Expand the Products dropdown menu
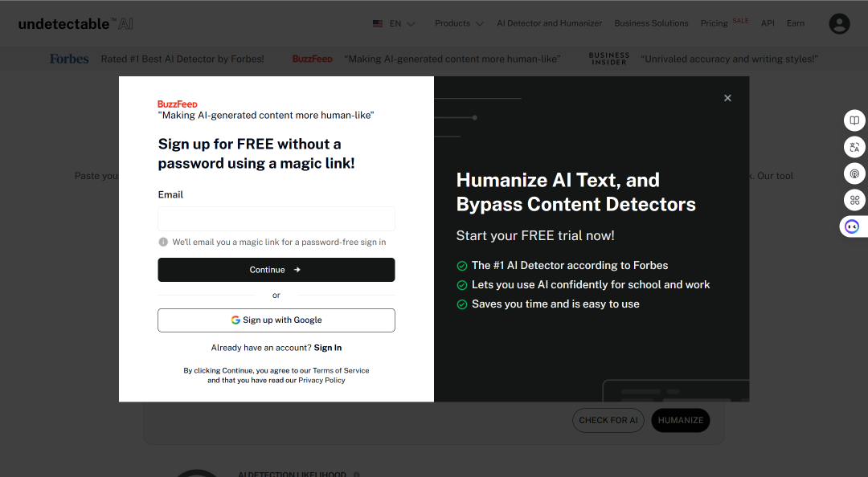868x477 pixels. coord(459,23)
